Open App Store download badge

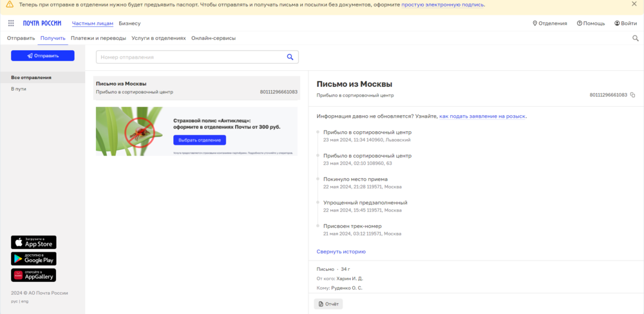click(33, 243)
